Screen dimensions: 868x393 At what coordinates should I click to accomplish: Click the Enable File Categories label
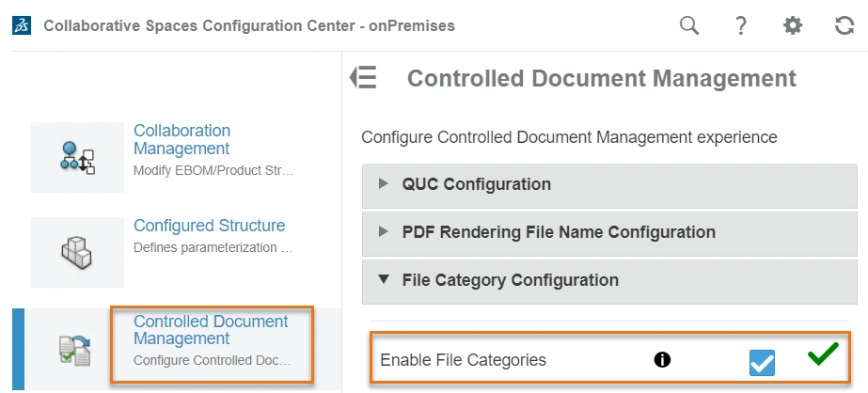(x=463, y=359)
